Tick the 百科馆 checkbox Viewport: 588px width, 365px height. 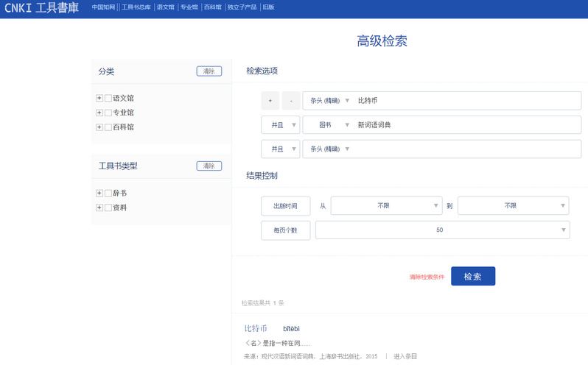pyautogui.click(x=108, y=127)
